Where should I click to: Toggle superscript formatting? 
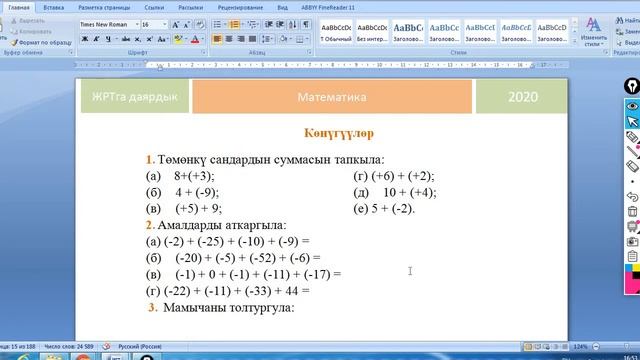click(149, 39)
